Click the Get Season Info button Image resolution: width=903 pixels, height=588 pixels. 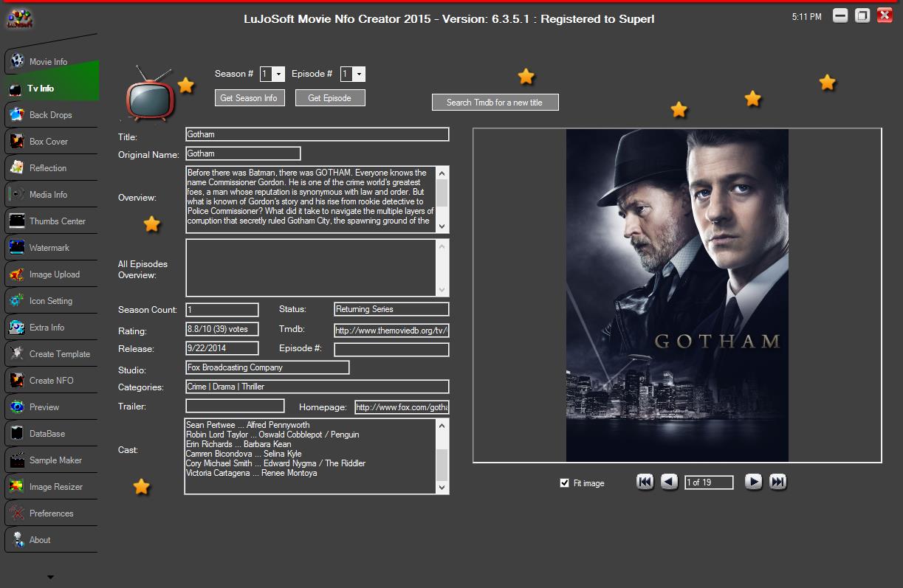(250, 97)
